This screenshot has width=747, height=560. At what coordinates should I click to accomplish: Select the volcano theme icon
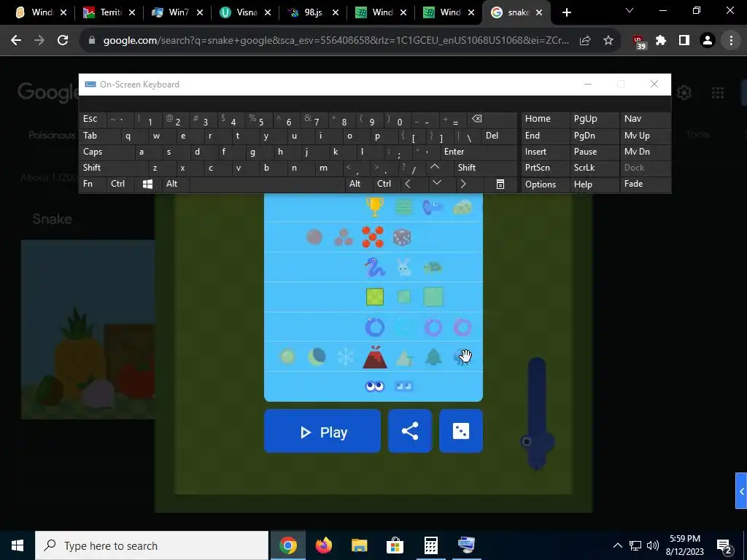(x=375, y=357)
